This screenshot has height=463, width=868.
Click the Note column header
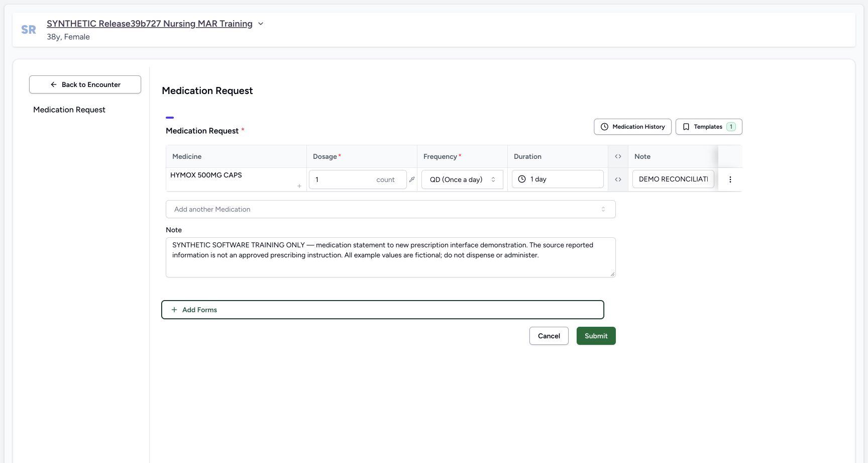[673, 156]
